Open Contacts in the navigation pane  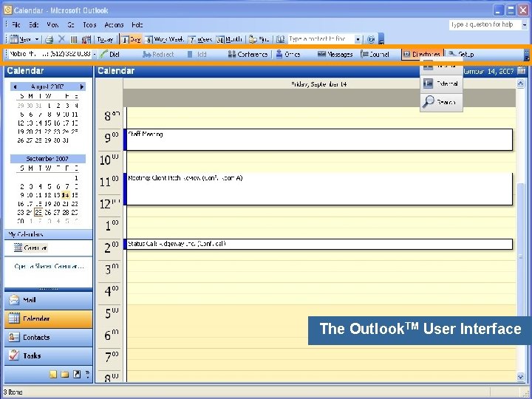tap(48, 337)
